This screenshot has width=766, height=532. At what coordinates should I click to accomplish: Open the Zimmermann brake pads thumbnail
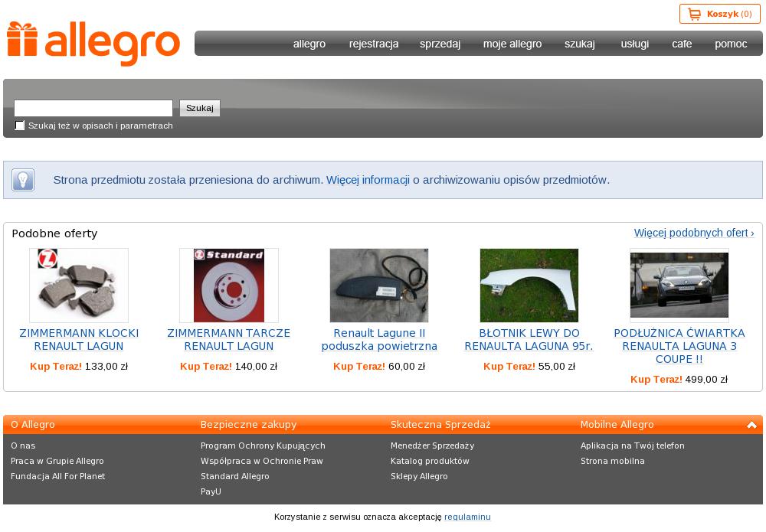pyautogui.click(x=79, y=285)
